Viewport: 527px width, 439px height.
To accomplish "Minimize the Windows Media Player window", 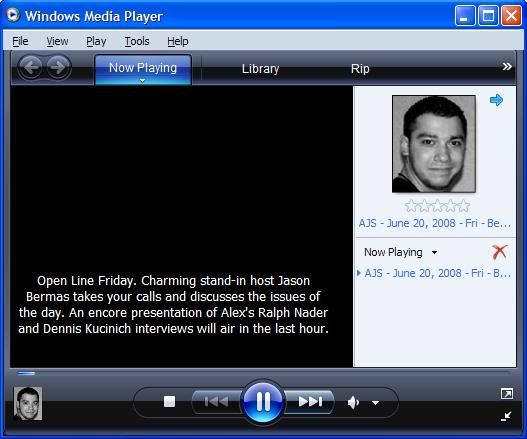I will click(x=465, y=15).
